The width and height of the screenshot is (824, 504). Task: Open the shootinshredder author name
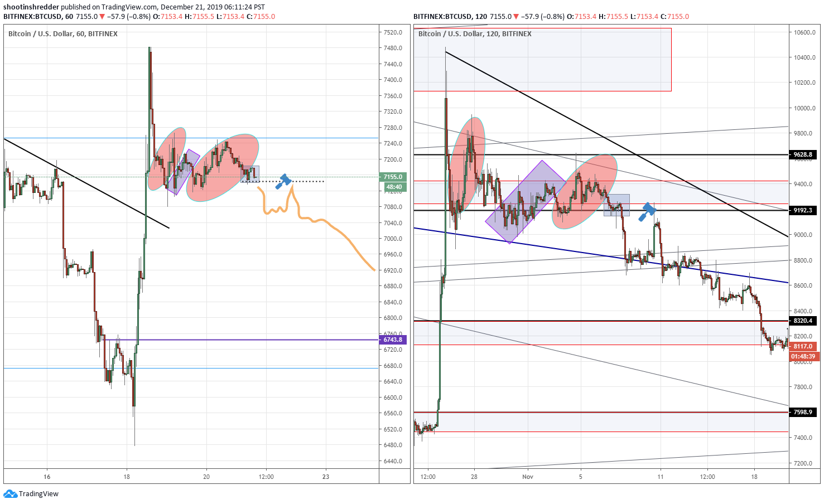coord(31,7)
